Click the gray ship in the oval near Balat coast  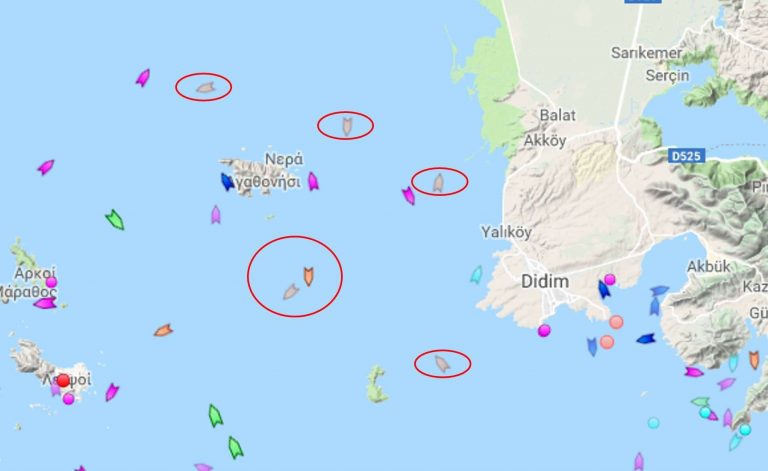point(438,183)
